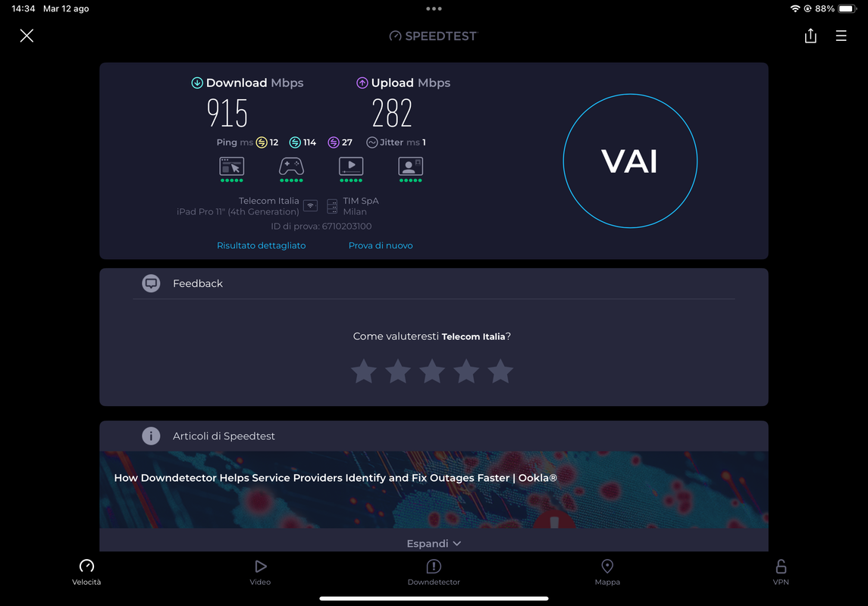The image size is (868, 606).
Task: Open the VPN tab
Action: [x=781, y=572]
